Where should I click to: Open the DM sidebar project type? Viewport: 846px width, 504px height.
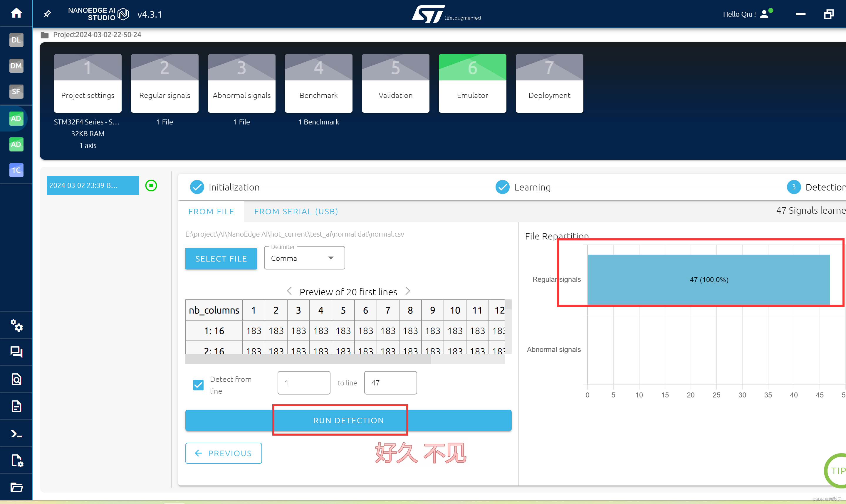(x=16, y=65)
